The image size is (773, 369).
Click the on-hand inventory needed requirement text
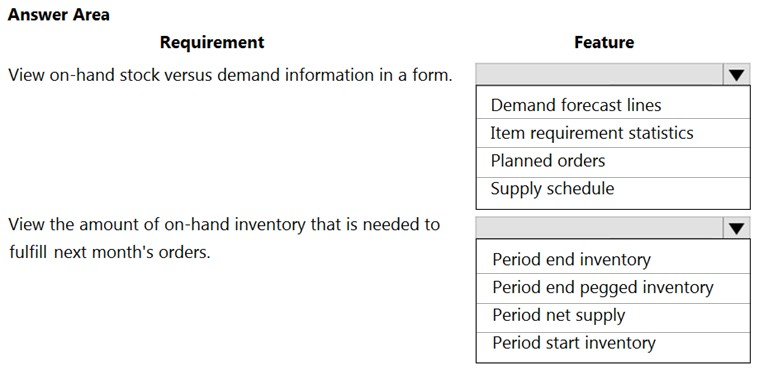224,225
